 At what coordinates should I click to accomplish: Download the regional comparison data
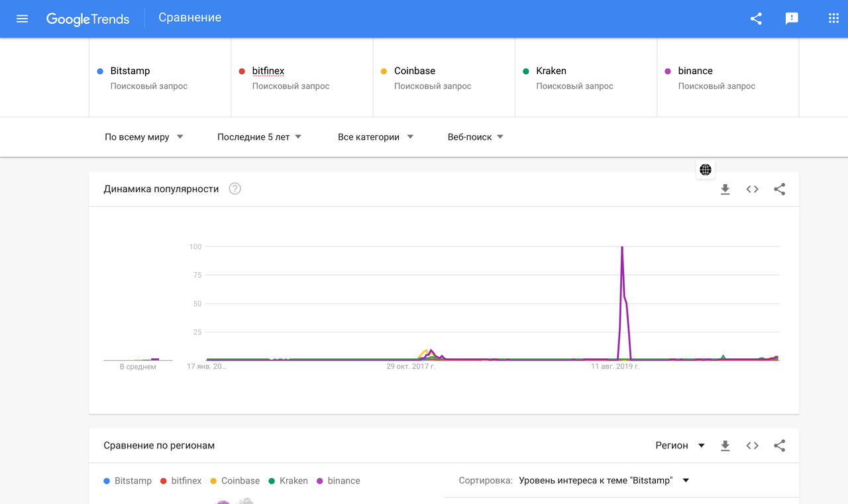[725, 446]
